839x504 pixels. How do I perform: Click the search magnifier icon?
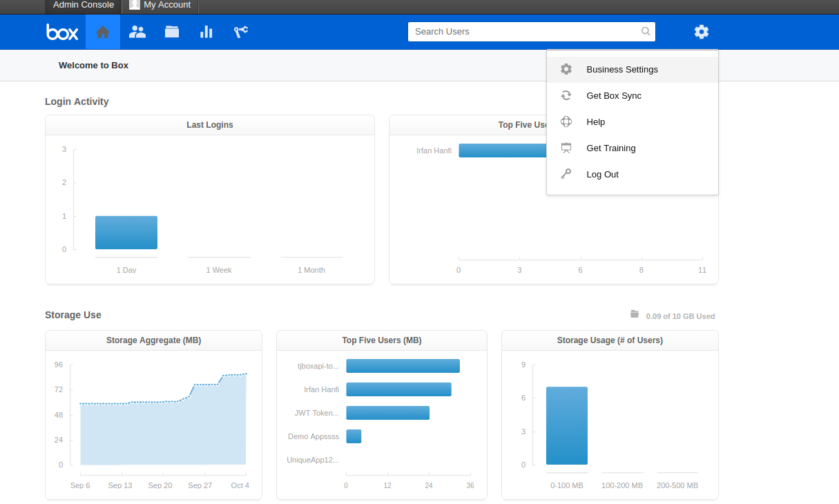point(646,31)
